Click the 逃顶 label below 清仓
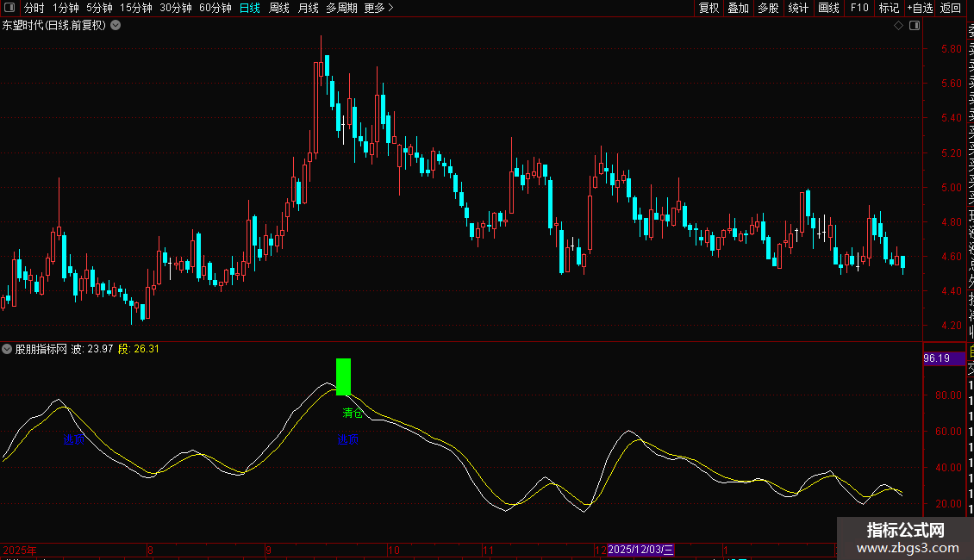 [x=348, y=439]
